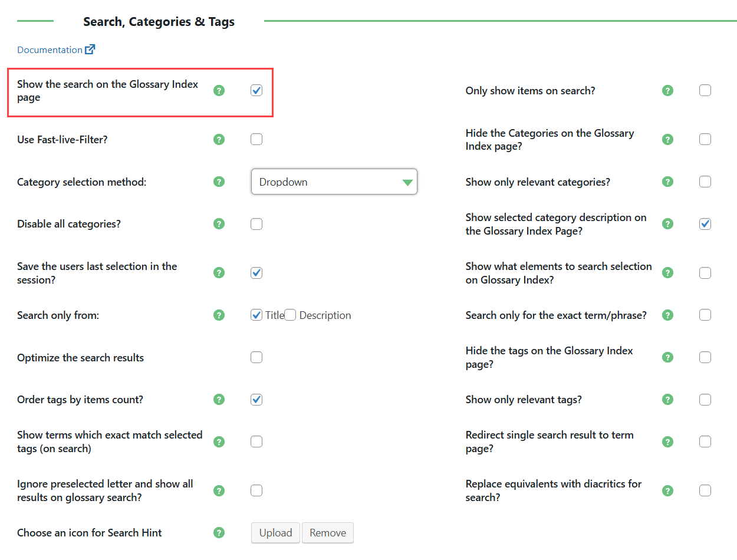The width and height of the screenshot is (737, 560).
Task: Enable Optimize the search results checkbox
Action: click(x=256, y=357)
